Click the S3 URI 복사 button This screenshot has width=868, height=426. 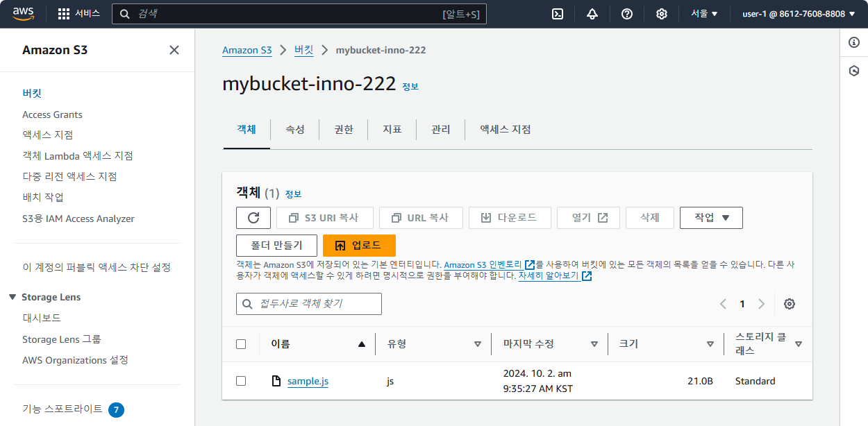tap(325, 218)
